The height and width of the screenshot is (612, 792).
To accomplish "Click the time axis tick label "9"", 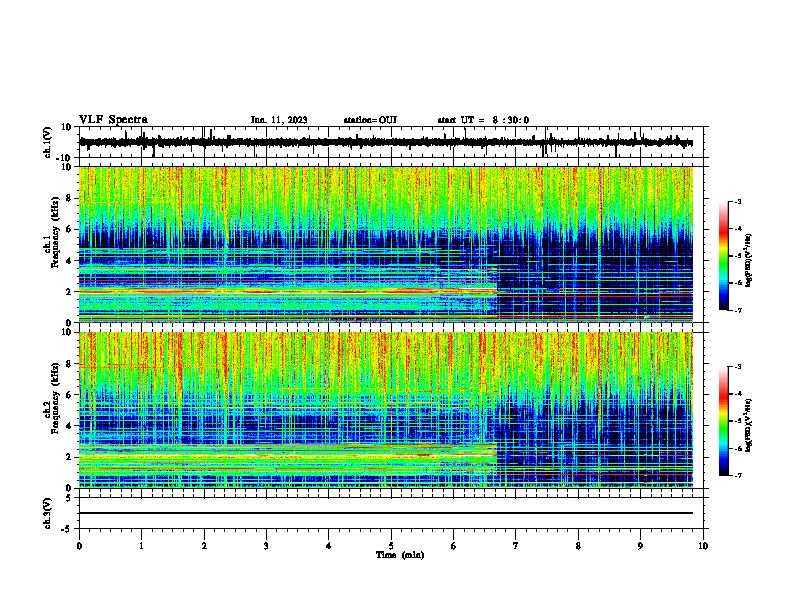I will (x=640, y=546).
